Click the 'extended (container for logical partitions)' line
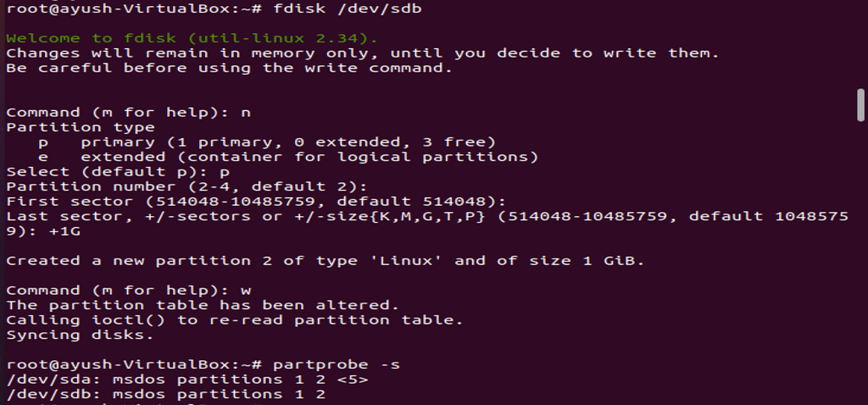The image size is (868, 405). point(288,157)
